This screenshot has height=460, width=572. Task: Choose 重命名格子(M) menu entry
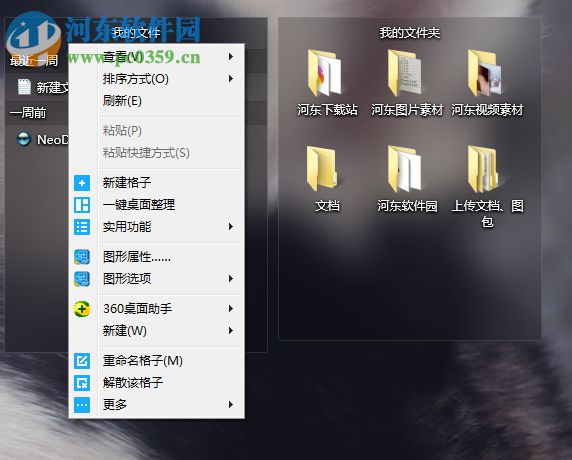[x=156, y=361]
